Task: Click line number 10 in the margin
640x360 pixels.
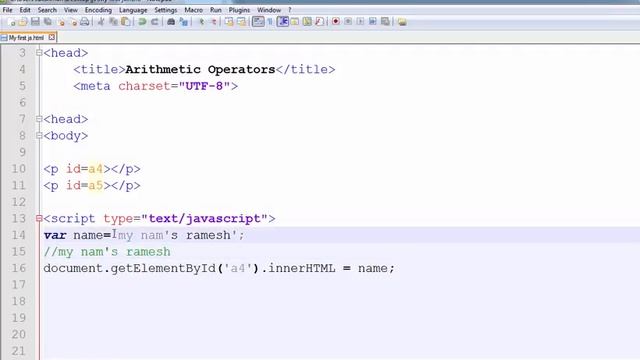Action: pos(18,169)
